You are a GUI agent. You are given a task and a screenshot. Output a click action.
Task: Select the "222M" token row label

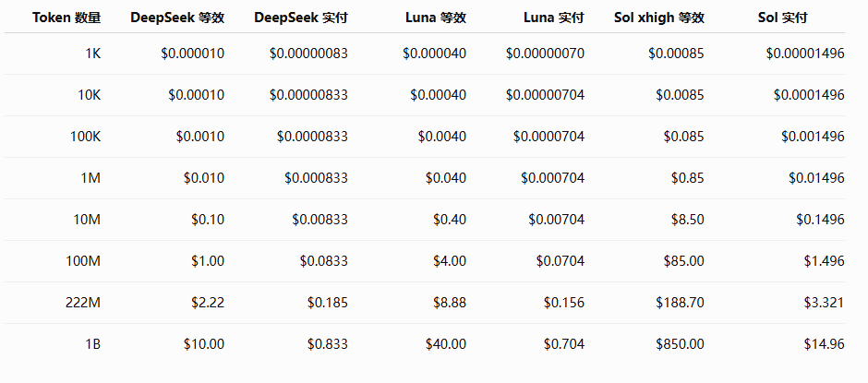click(83, 303)
